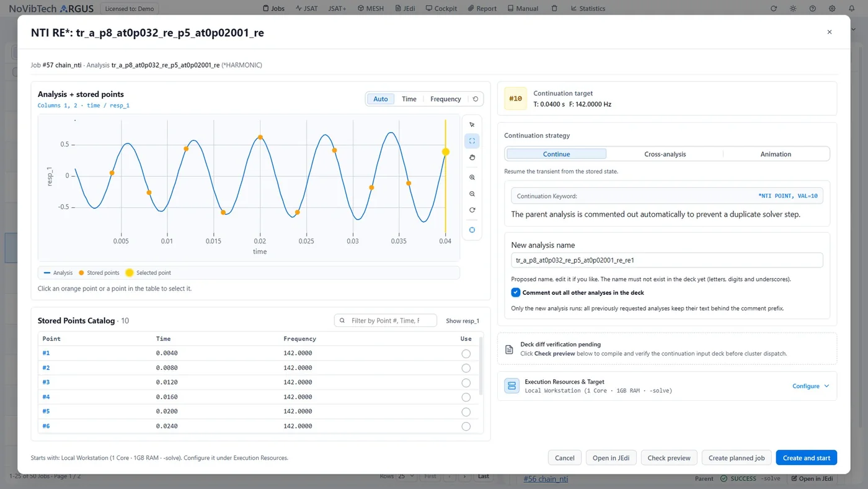Click the yellow selected point on chart
868x489 pixels.
point(445,151)
